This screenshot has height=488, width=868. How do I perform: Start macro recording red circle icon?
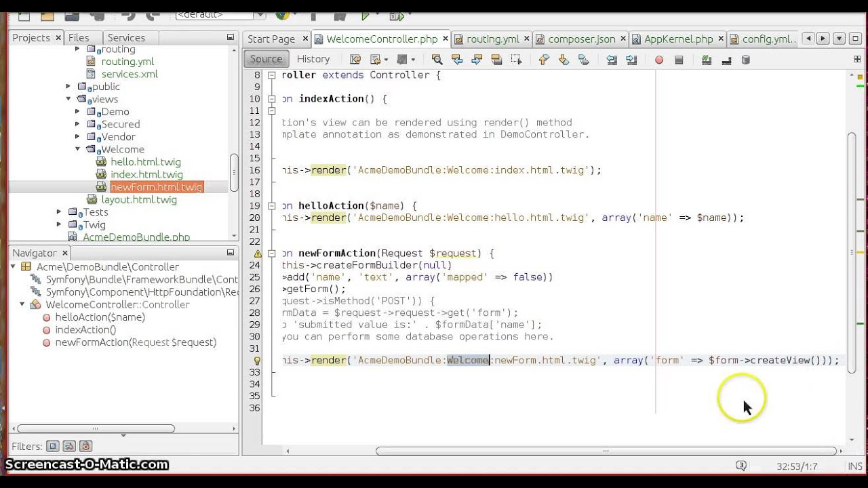tap(659, 60)
